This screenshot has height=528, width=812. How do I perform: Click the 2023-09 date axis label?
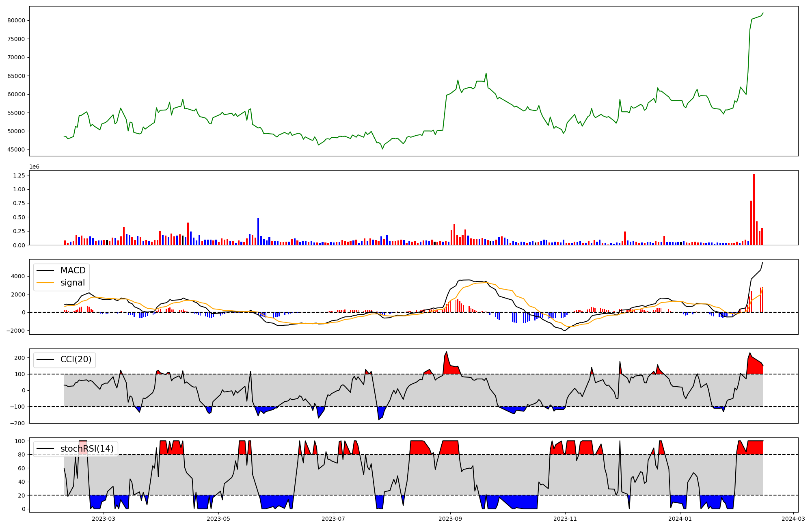[450, 519]
